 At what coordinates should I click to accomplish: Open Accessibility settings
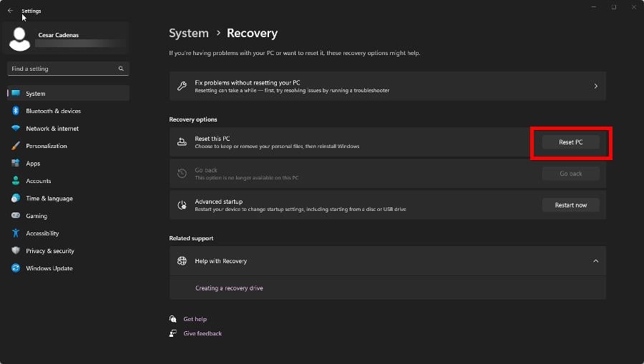coord(68,233)
